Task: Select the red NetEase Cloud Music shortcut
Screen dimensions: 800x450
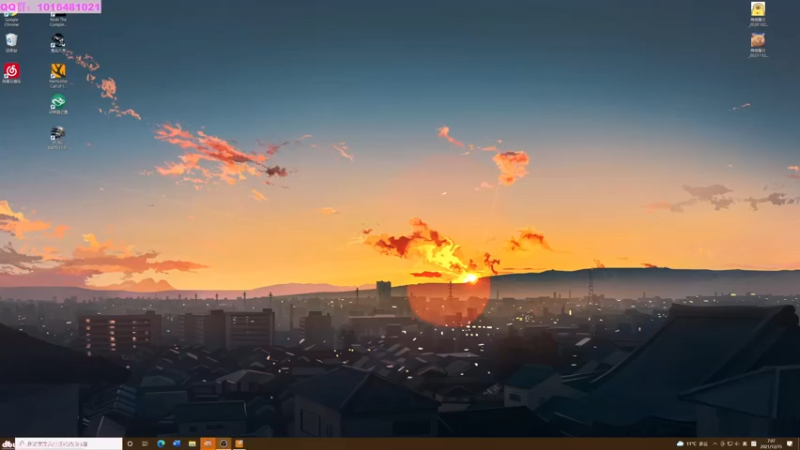Action: [x=11, y=73]
